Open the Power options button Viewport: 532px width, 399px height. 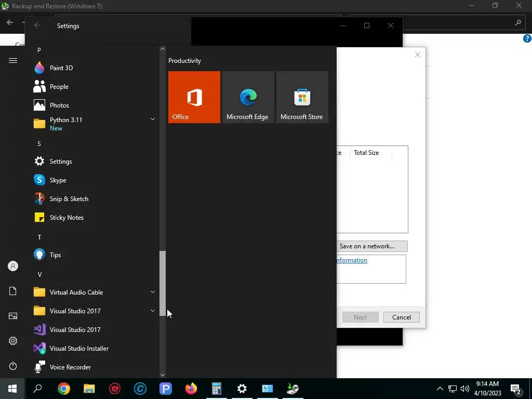point(13,366)
